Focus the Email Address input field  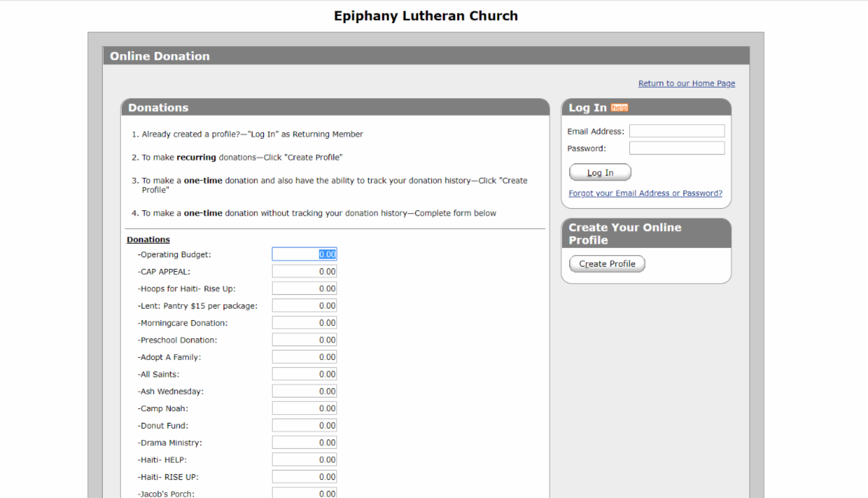(677, 131)
